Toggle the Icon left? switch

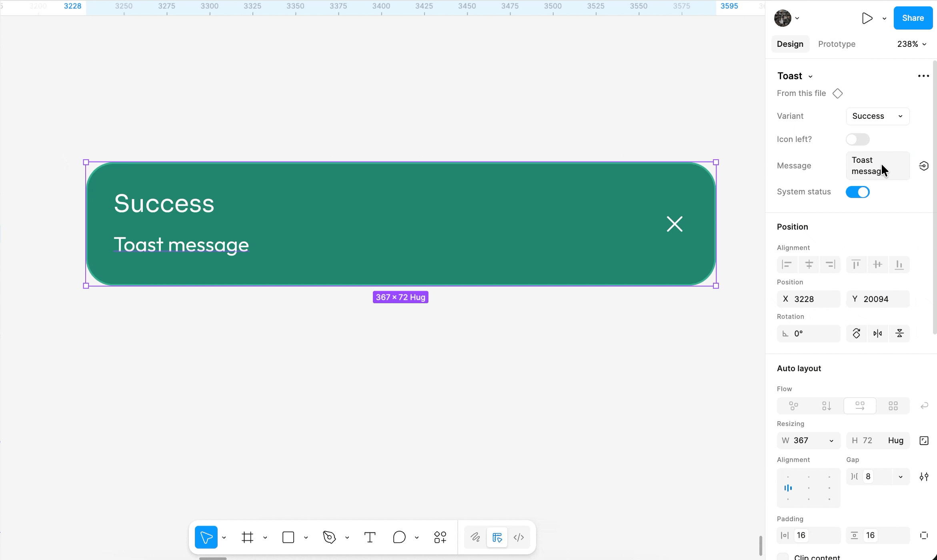tap(857, 139)
